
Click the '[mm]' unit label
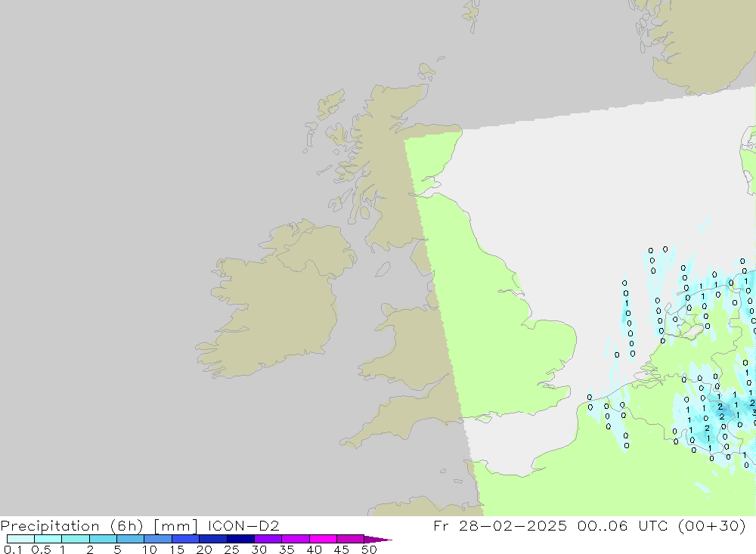pos(175,526)
